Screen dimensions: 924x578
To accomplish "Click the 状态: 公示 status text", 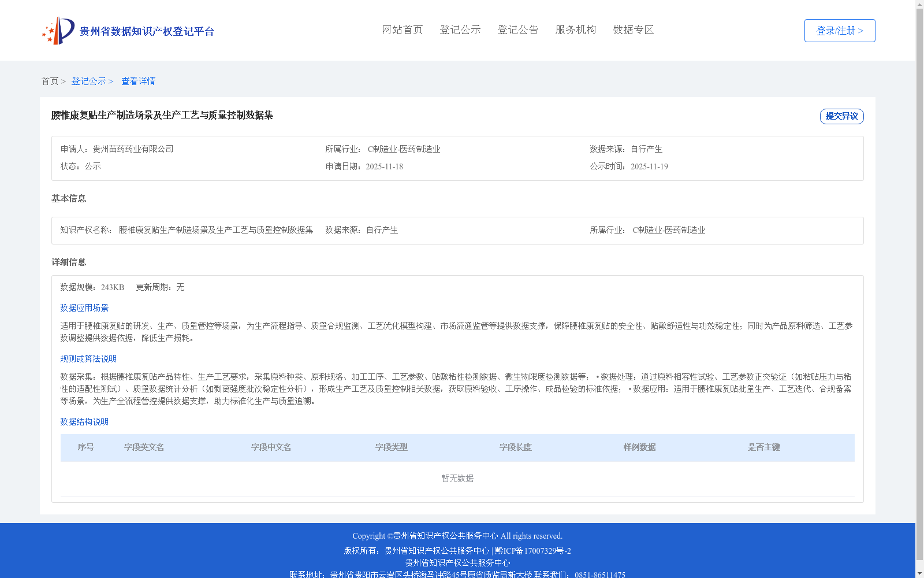I will [81, 166].
